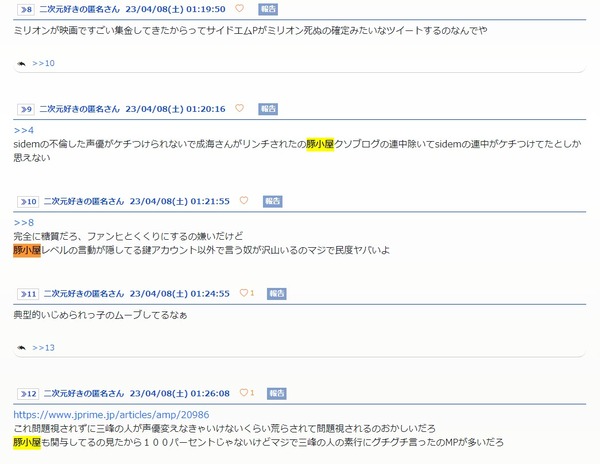
Task: Click highlighted 豚小屋 in post 12
Action: tap(27, 443)
